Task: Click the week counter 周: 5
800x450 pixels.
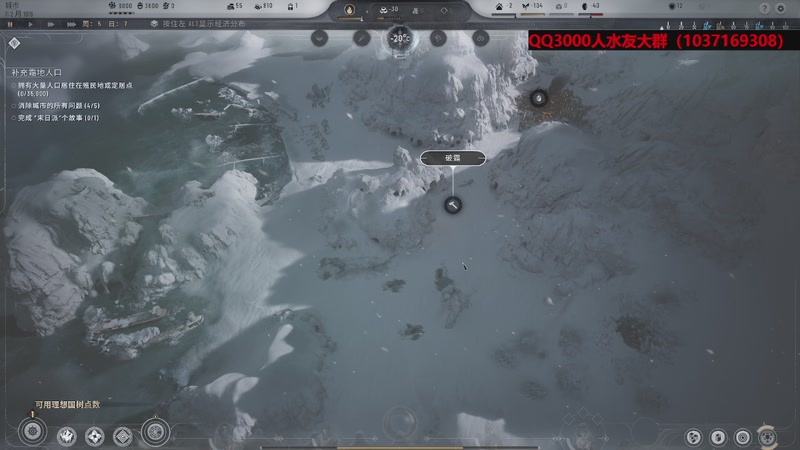Action: click(x=92, y=24)
